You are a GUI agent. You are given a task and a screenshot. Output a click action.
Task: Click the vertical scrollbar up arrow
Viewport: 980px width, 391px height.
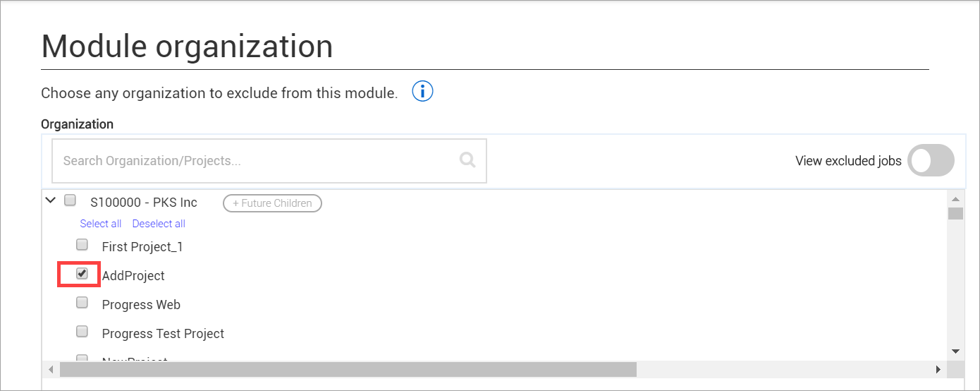[955, 199]
